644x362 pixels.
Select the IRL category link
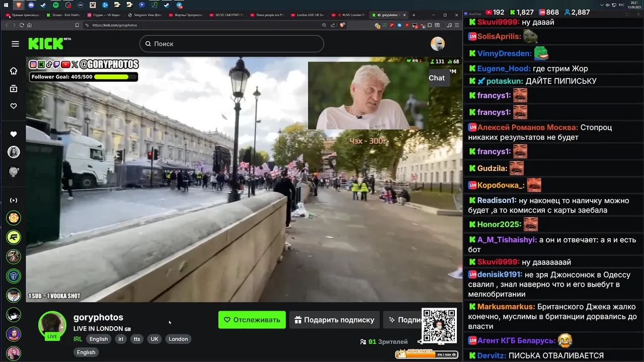coord(78,339)
